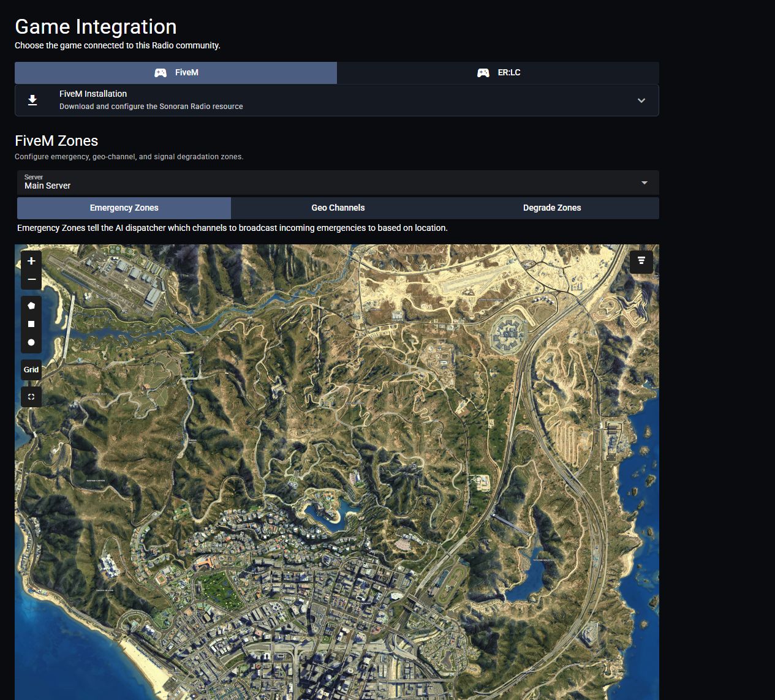This screenshot has height=700, width=775.
Task: Click the FiveM Zones heading
Action: point(56,141)
